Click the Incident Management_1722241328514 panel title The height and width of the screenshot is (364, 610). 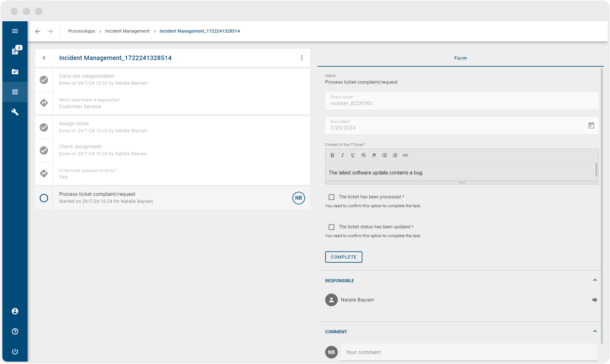115,58
